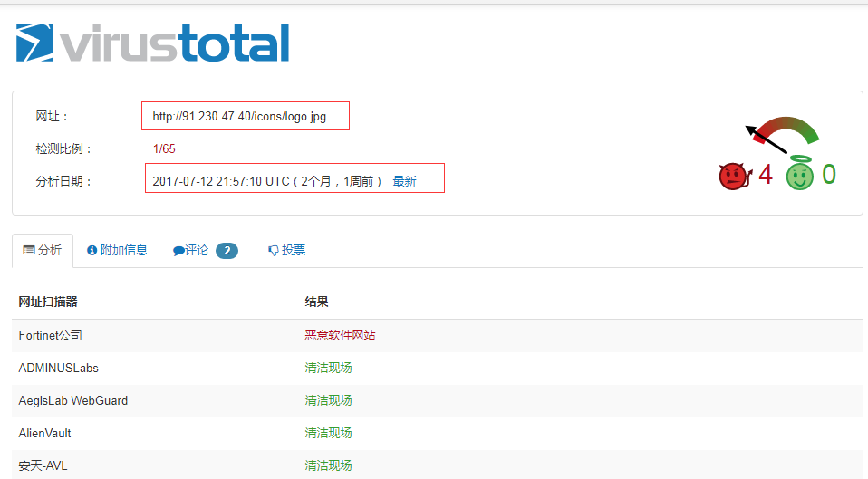Click the 1/65 detection ratio

coord(164,148)
